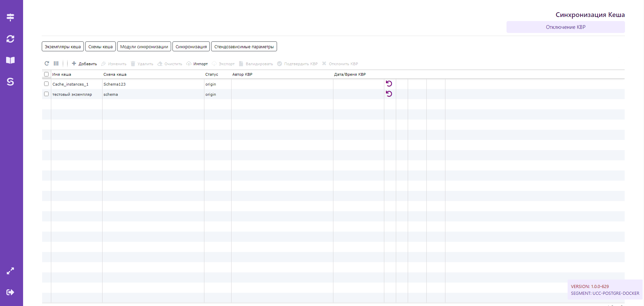
Task: Switch to Схемы кеша tab
Action: click(100, 47)
